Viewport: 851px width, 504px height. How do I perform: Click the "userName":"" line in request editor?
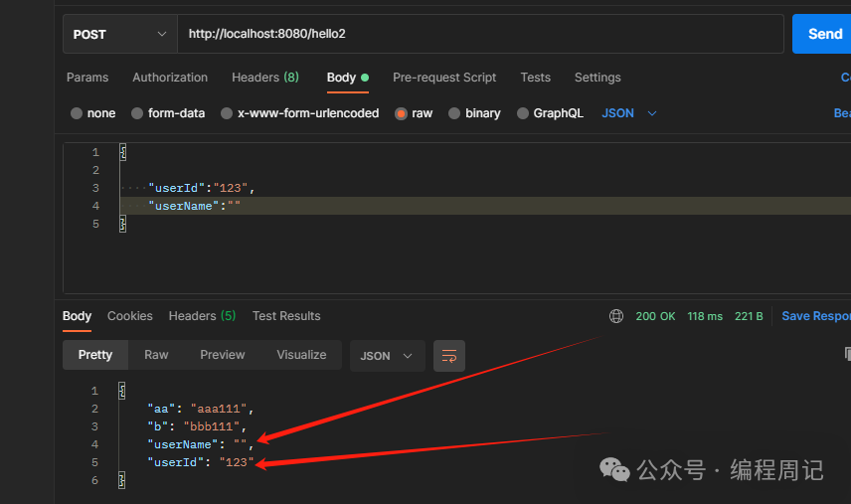coord(194,206)
